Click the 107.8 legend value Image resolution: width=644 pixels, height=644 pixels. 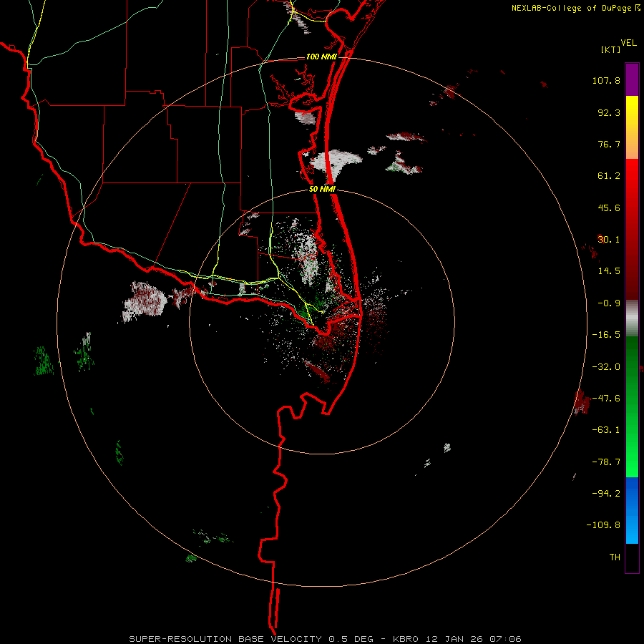pos(606,80)
